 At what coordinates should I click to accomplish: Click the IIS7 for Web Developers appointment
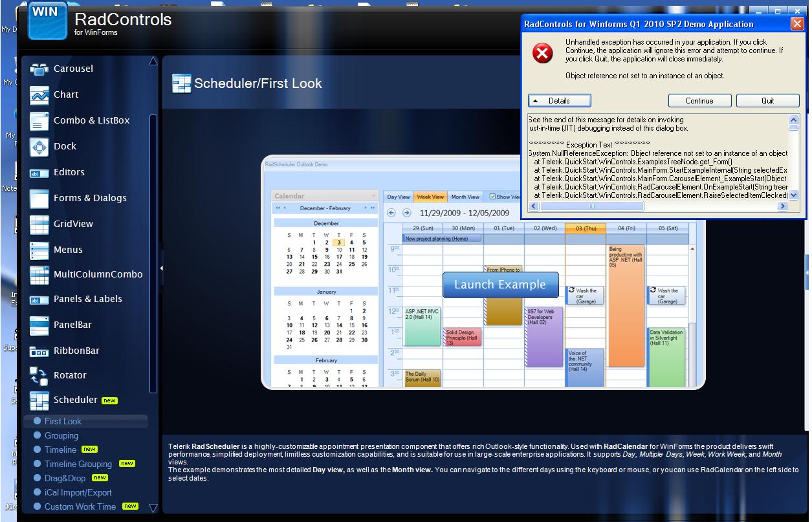[x=543, y=337]
